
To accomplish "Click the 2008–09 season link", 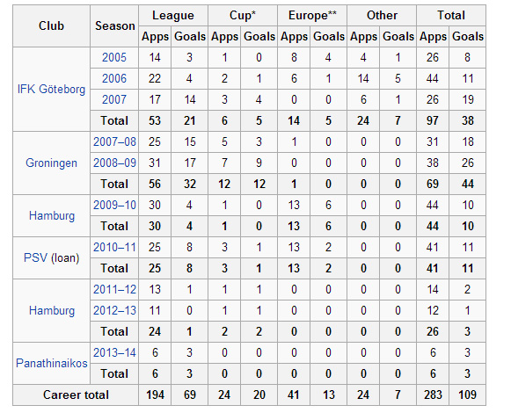I will [x=114, y=163].
